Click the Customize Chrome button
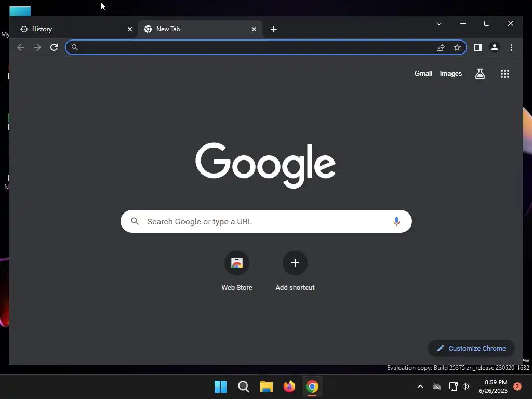The width and height of the screenshot is (532, 399). [471, 349]
